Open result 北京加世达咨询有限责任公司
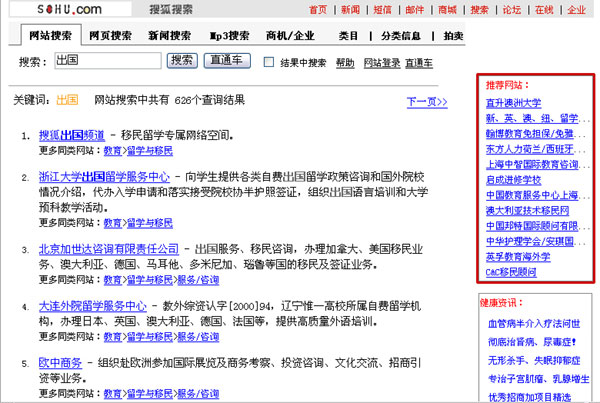Viewport: 600px width, 403px height. (x=109, y=249)
